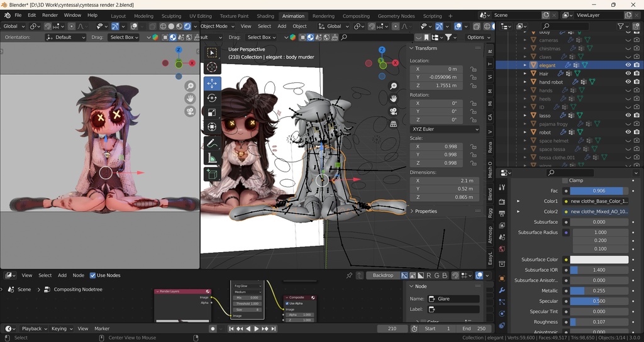This screenshot has width=644, height=342.
Task: Expand the elegant collection tree row
Action: click(525, 65)
